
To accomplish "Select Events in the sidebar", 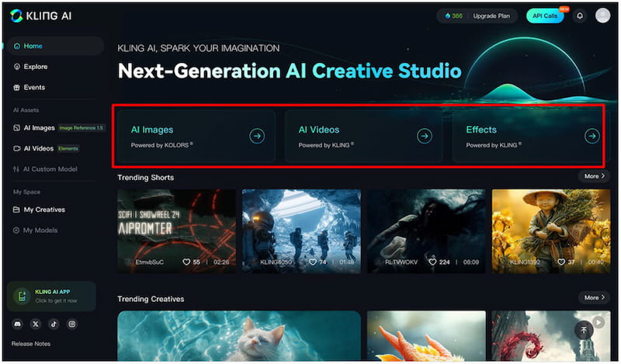I will [x=34, y=88].
